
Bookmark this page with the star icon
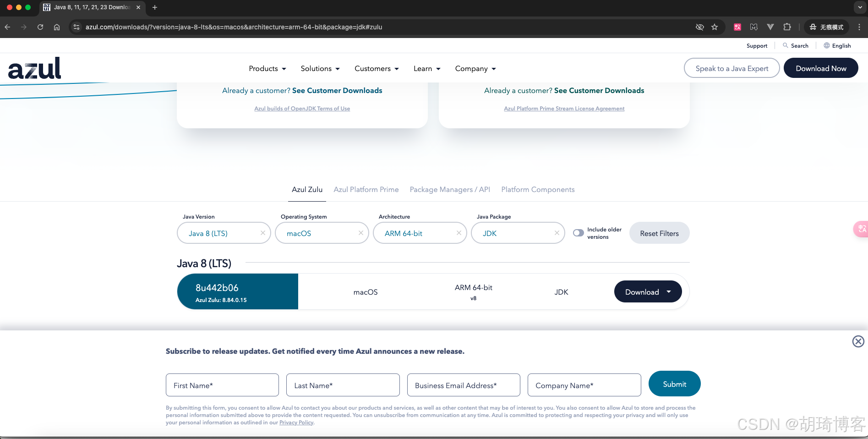(x=715, y=27)
